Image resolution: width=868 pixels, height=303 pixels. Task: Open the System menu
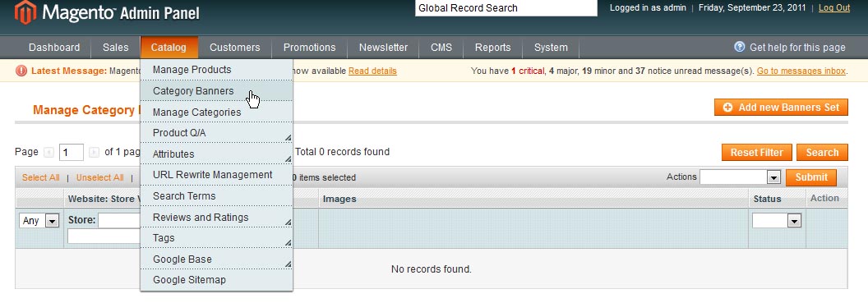pyautogui.click(x=551, y=48)
